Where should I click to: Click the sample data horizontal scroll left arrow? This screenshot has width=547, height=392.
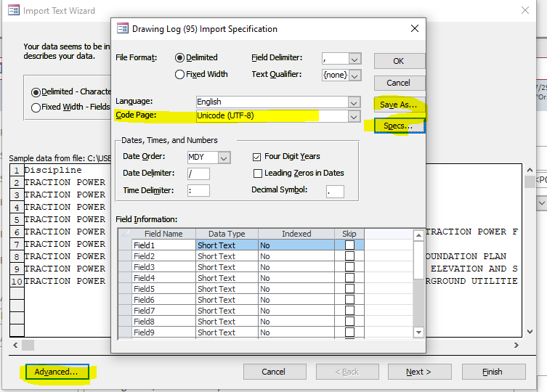click(x=15, y=346)
